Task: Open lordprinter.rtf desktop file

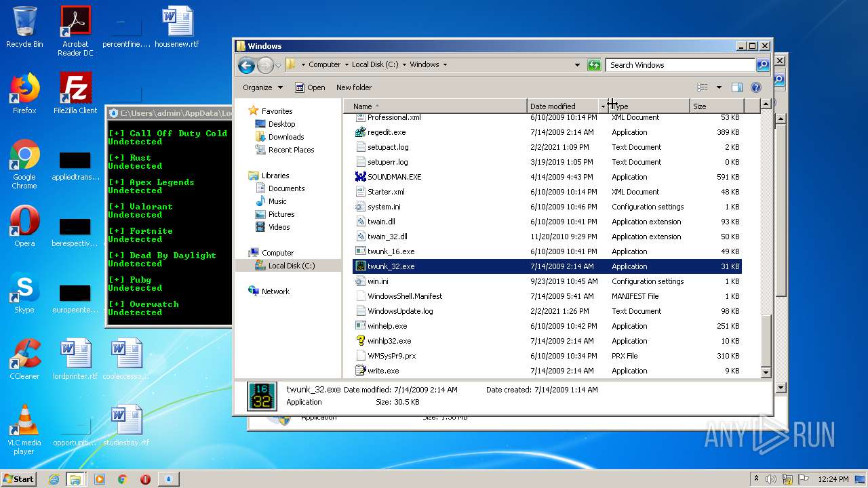Action: pos(75,359)
